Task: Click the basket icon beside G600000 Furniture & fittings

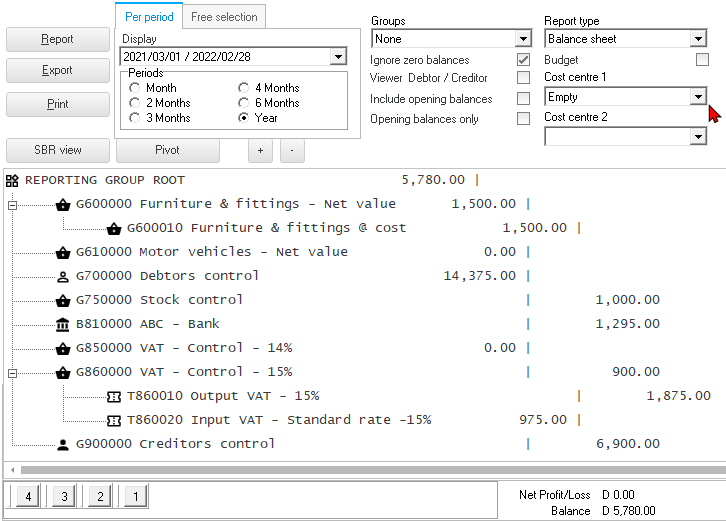Action: (63, 204)
